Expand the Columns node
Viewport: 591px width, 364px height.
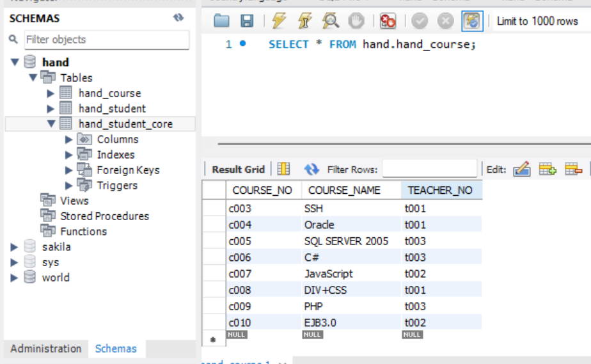[68, 139]
